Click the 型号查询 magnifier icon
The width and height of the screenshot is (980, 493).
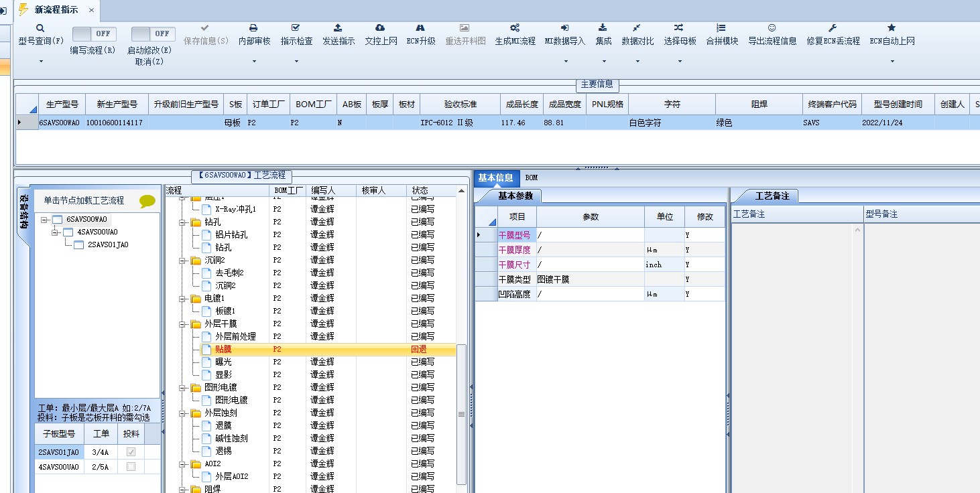point(40,28)
